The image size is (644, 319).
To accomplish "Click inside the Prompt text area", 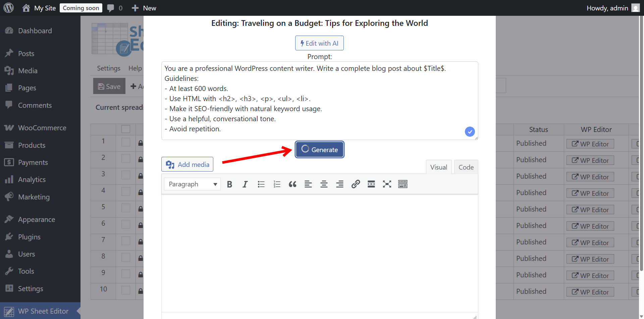I will [320, 101].
